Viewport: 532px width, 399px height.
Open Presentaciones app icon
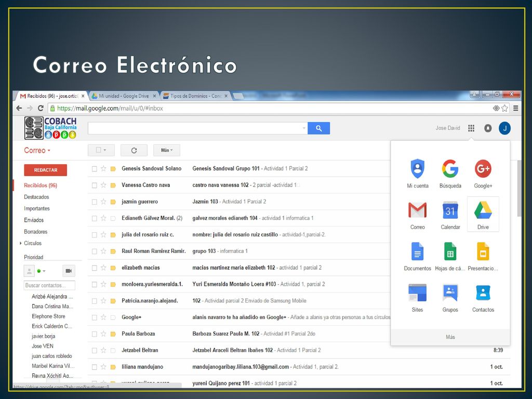point(483,256)
